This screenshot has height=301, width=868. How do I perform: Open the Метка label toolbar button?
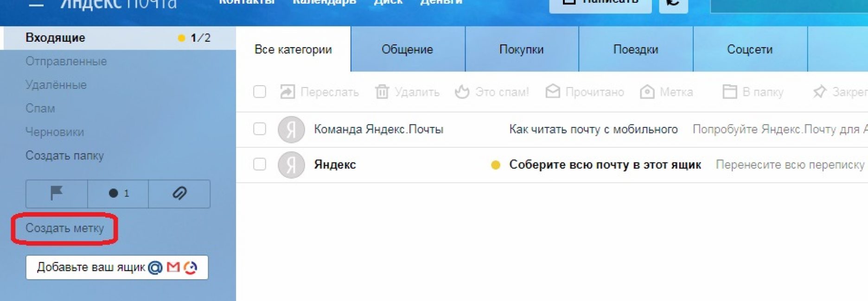pyautogui.click(x=666, y=92)
